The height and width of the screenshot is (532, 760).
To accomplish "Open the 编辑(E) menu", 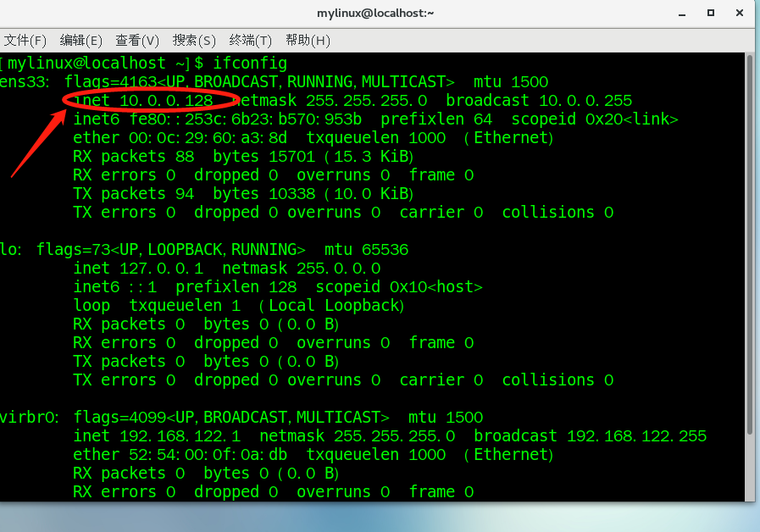I will click(81, 40).
